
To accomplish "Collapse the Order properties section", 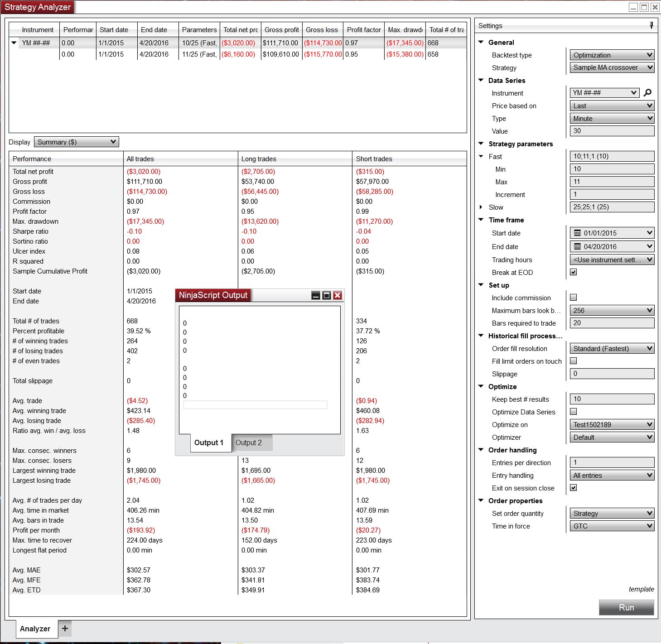I will coord(481,500).
